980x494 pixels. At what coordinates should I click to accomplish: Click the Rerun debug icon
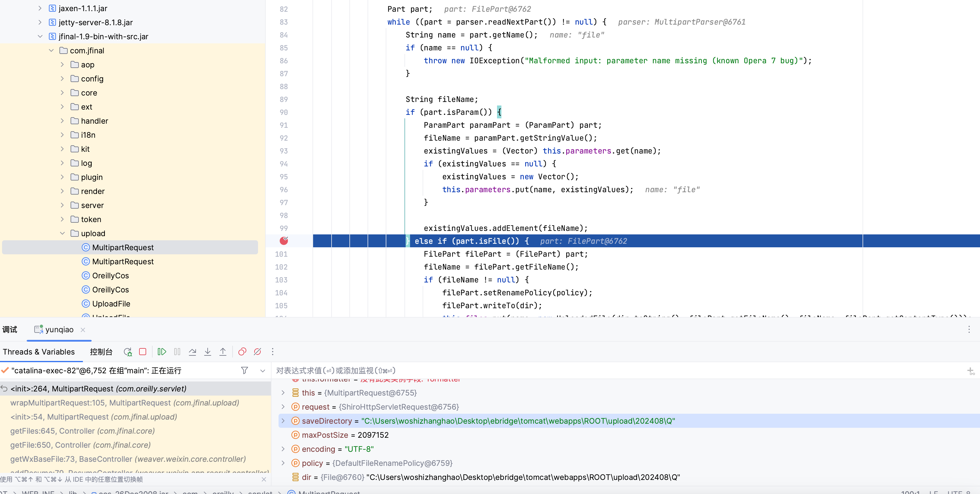point(128,352)
